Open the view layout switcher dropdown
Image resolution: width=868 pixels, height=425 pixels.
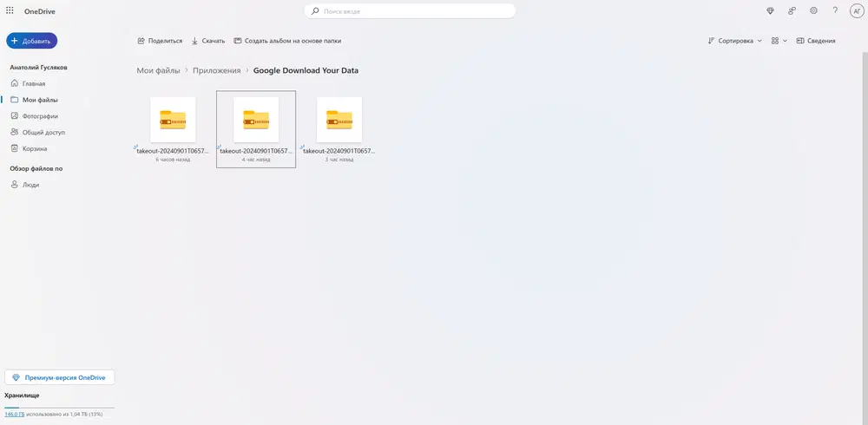tap(779, 41)
